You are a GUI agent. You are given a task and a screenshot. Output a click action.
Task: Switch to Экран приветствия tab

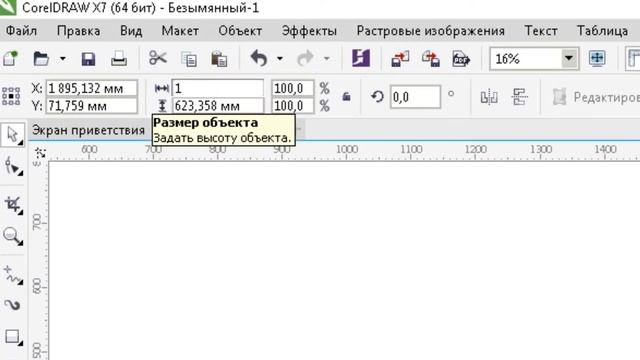[x=88, y=130]
